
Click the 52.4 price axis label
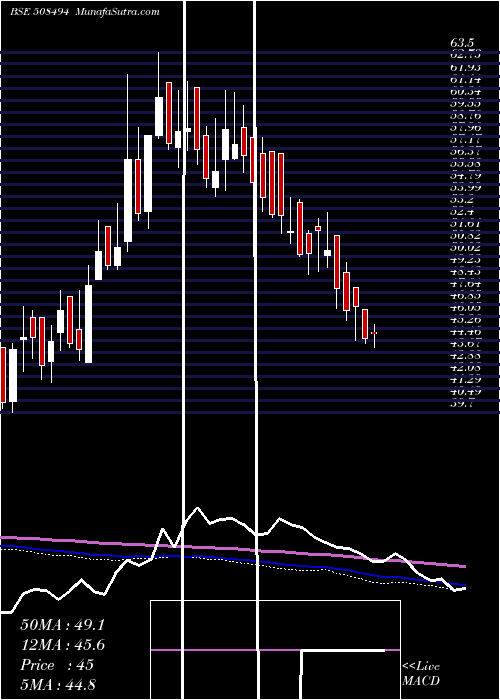point(462,212)
